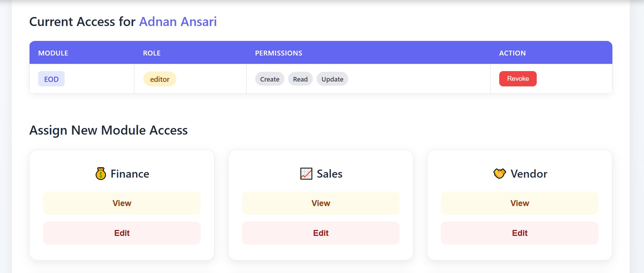The width and height of the screenshot is (644, 273).
Task: Click the Sales card title
Action: (x=329, y=174)
